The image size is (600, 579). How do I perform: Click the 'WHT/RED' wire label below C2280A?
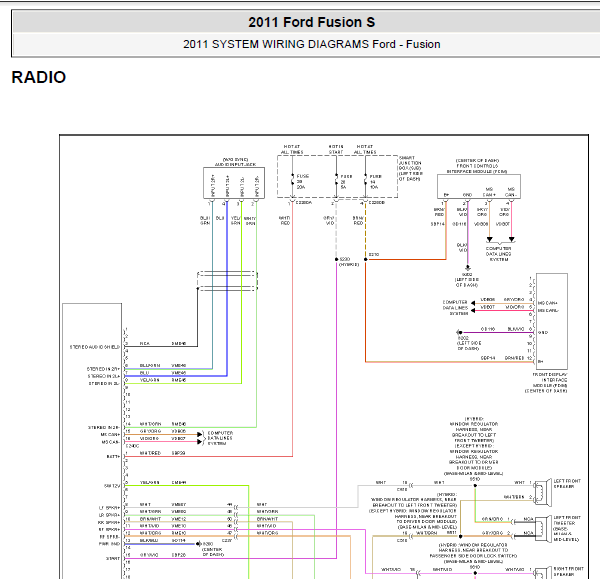click(x=285, y=220)
